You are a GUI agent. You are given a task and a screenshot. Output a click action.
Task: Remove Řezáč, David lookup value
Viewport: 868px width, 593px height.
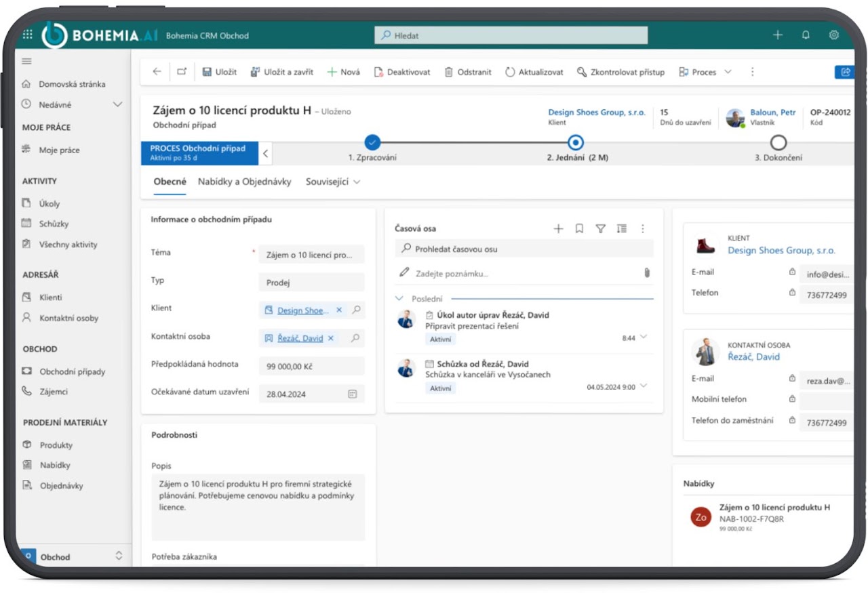(331, 338)
